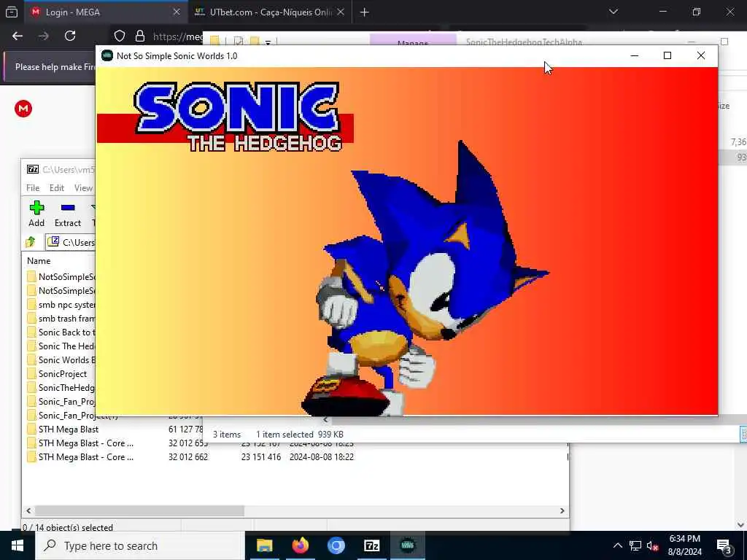This screenshot has width=747, height=560.
Task: Open clock showing 6:34 PM
Action: [x=684, y=545]
